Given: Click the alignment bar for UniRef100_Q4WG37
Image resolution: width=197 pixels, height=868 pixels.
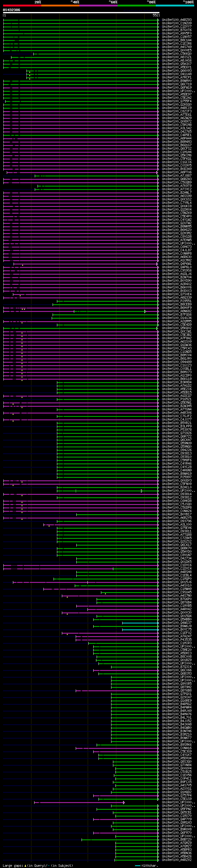Looking at the screenshot, I should point(140,623).
